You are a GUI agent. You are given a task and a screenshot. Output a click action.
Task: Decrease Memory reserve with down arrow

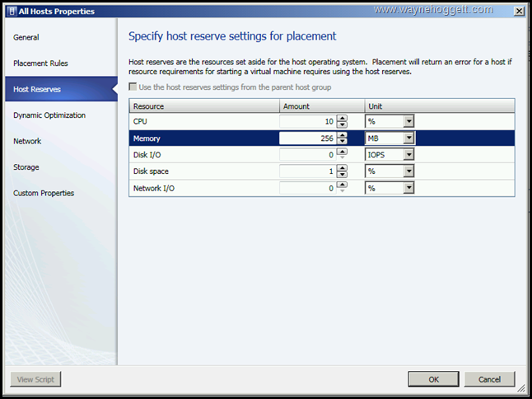(342, 141)
